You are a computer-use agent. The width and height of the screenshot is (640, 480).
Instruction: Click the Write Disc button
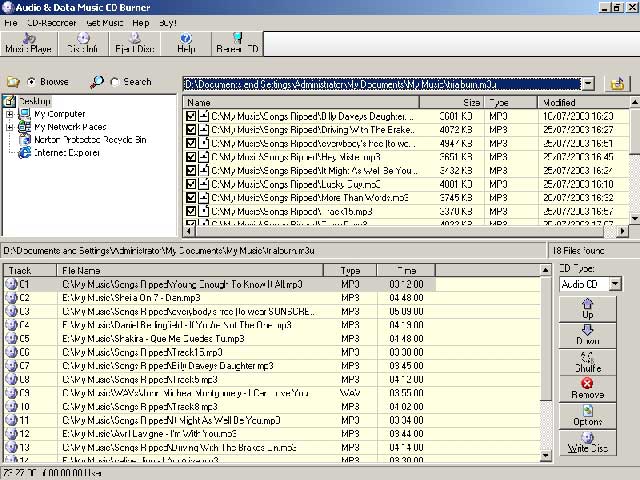(587, 443)
